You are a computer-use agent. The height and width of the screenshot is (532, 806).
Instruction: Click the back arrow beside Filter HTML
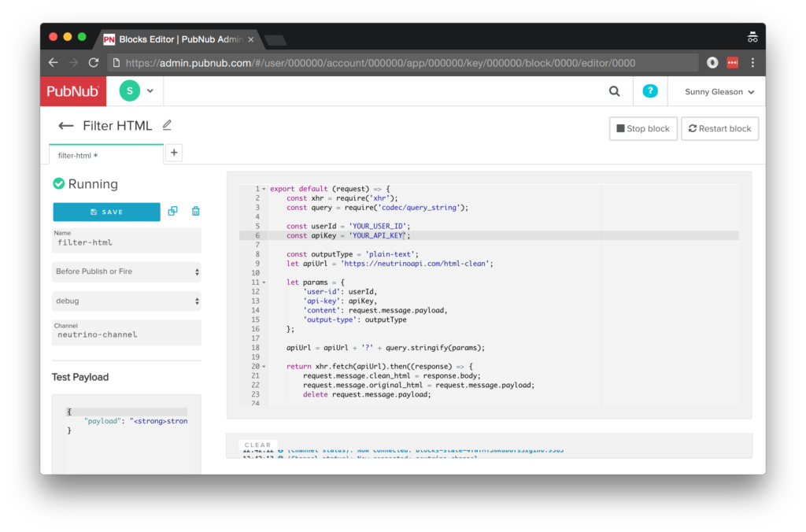click(66, 126)
